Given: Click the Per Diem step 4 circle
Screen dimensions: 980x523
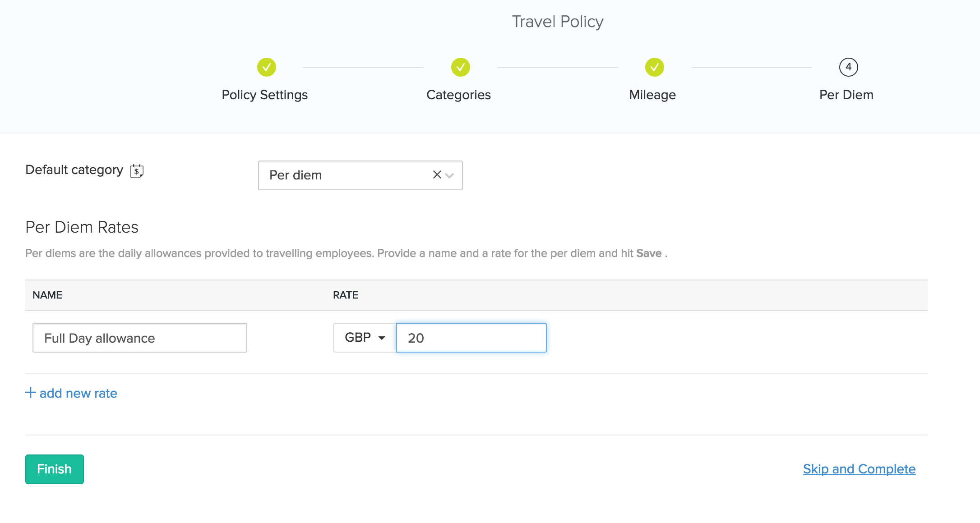Looking at the screenshot, I should 848,67.
